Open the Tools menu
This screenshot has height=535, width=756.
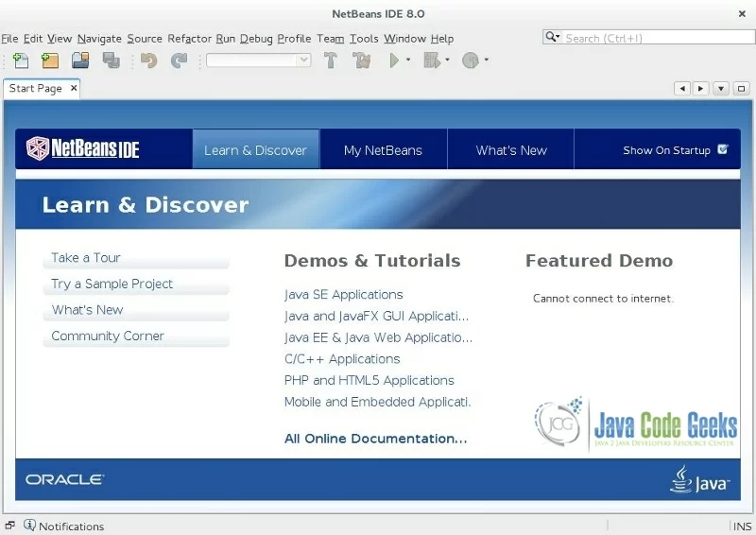pyautogui.click(x=364, y=39)
